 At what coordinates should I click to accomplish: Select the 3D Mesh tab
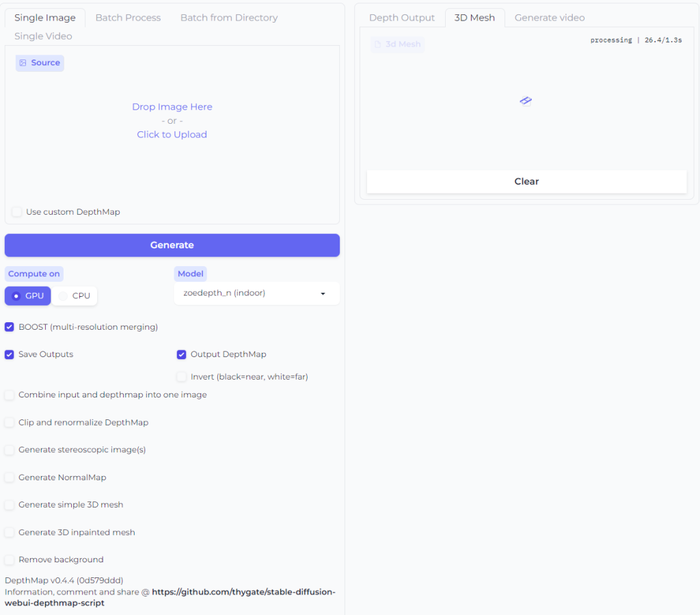[474, 18]
